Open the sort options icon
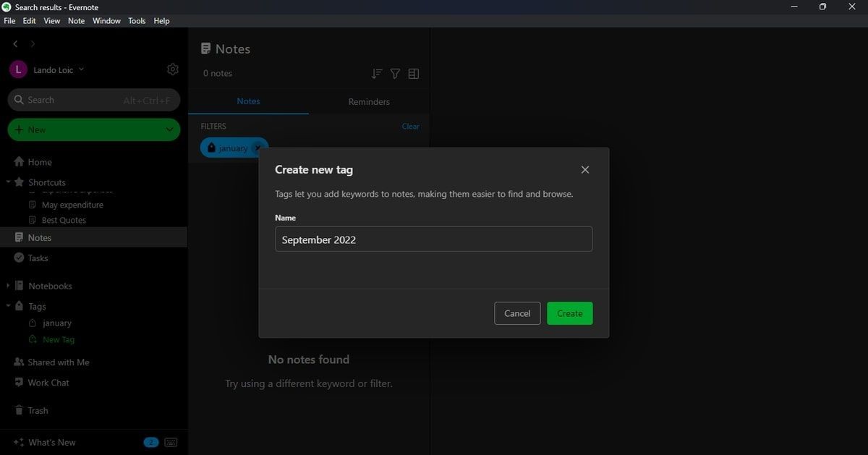This screenshot has width=868, height=455. (x=376, y=74)
